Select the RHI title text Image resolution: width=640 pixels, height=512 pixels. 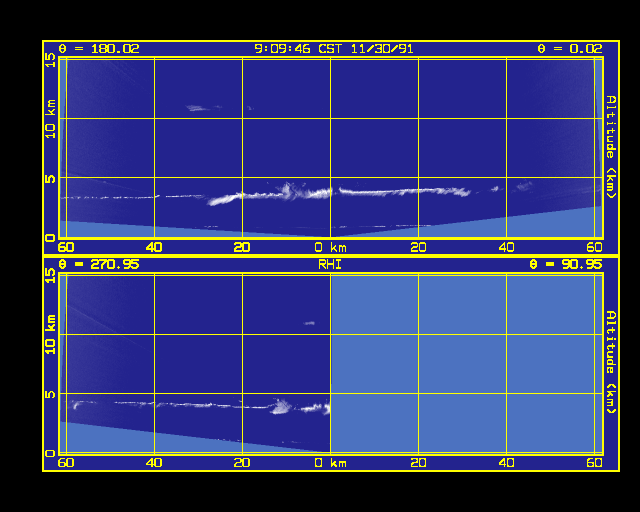330,265
